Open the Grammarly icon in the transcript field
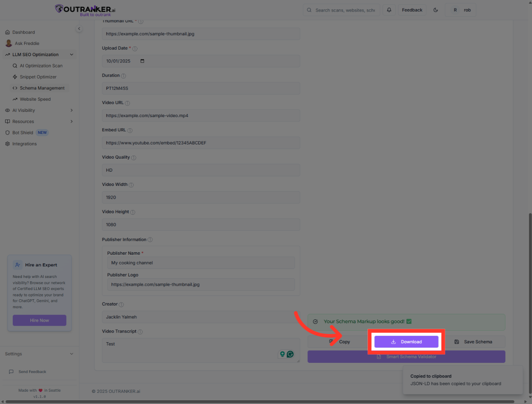This screenshot has height=404, width=532. (290, 354)
